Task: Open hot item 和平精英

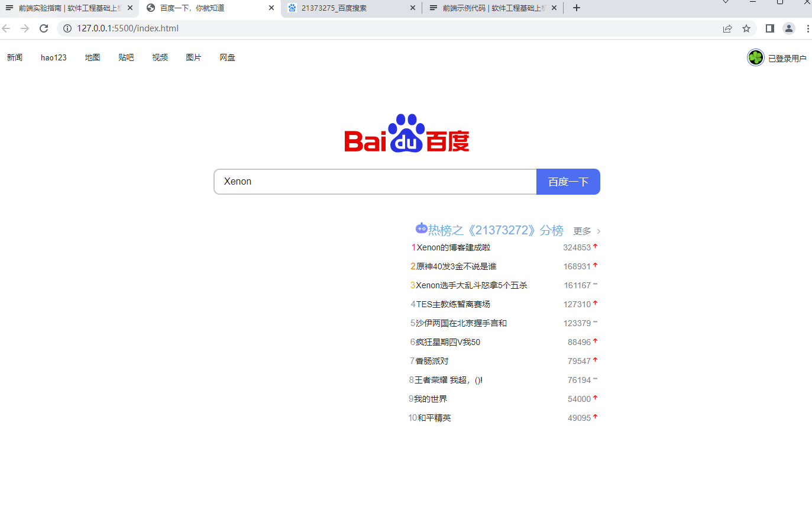Action: click(434, 418)
